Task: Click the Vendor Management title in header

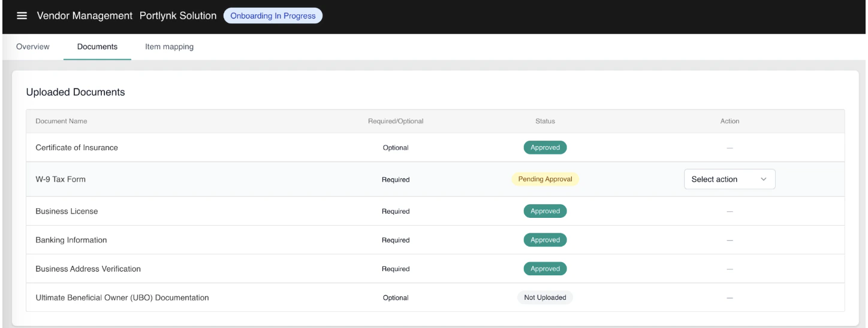Action: click(85, 16)
